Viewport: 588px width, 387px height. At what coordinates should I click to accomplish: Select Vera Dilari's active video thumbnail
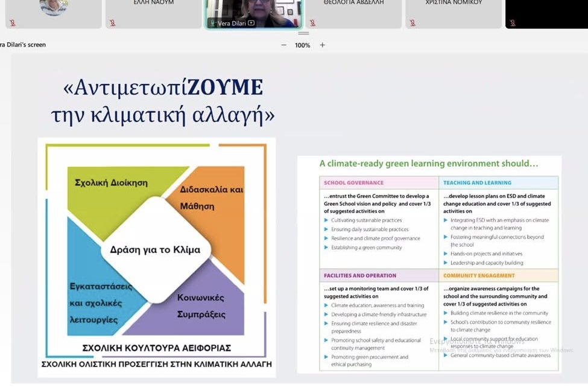point(253,11)
